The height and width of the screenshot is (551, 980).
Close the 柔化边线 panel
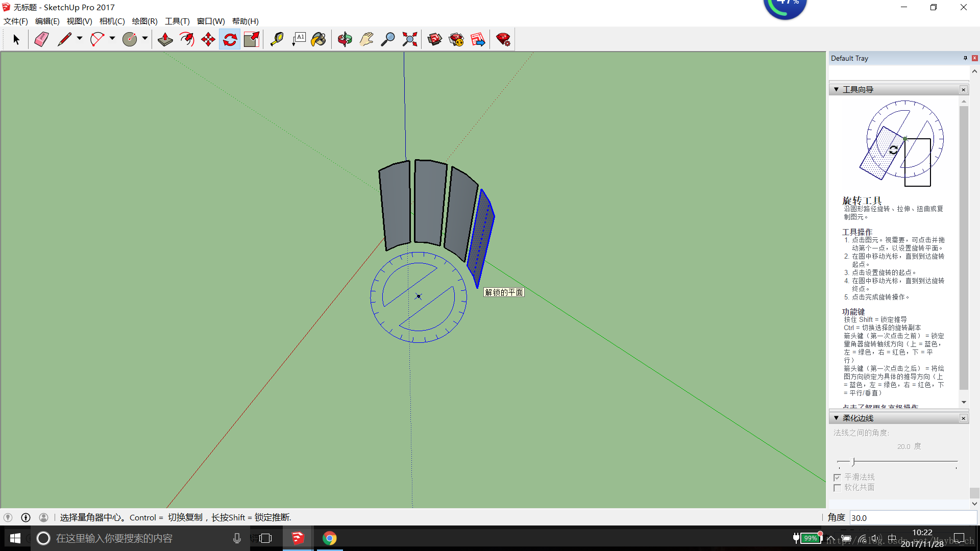963,418
